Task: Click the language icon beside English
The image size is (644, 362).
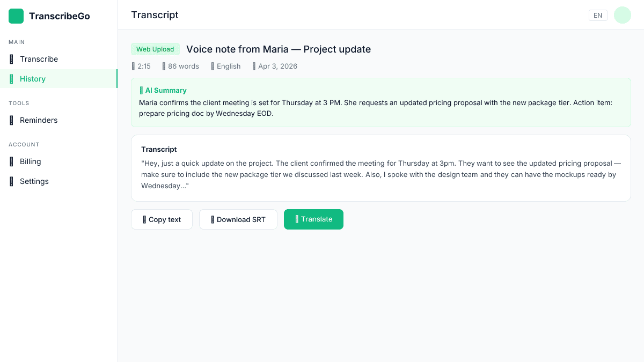Action: click(213, 66)
